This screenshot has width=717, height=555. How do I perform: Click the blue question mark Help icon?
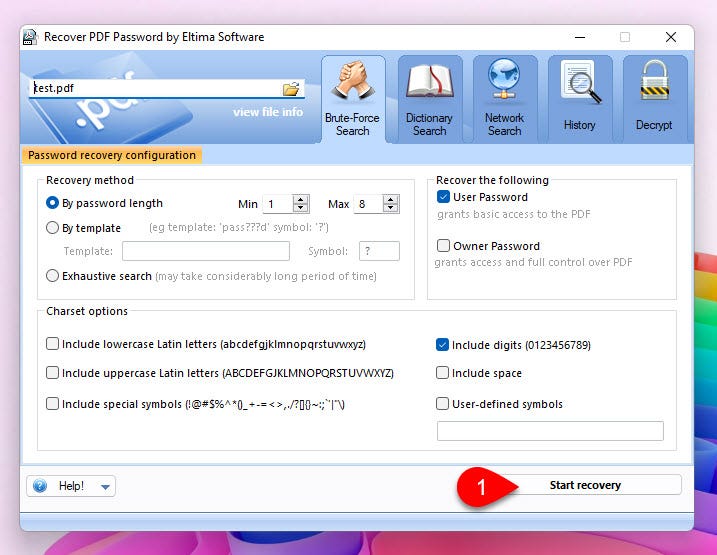40,486
